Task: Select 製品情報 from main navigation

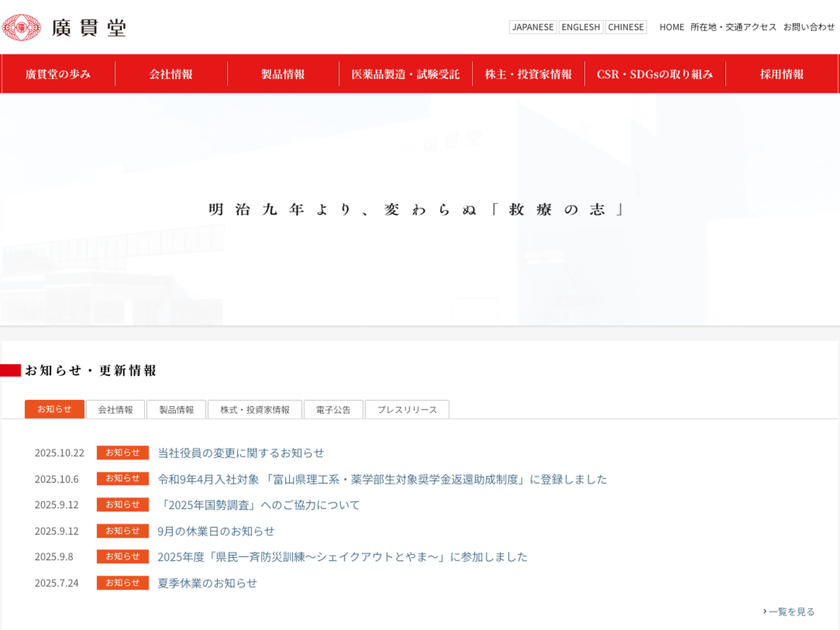Action: click(x=283, y=74)
